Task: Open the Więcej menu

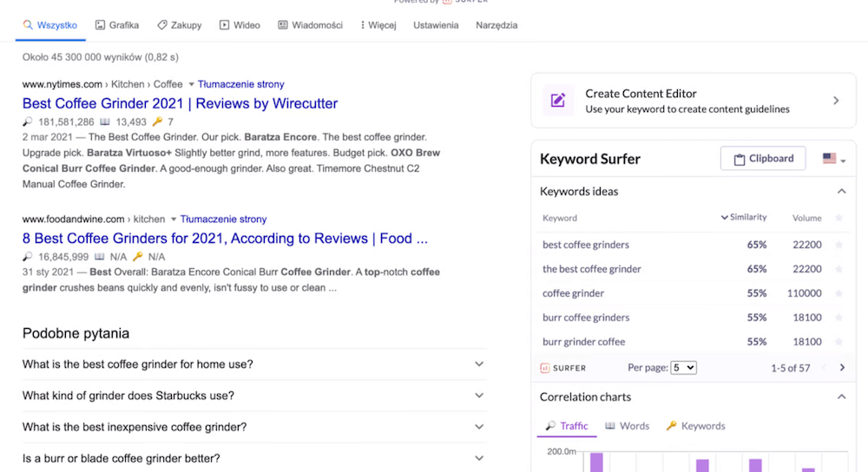Action: point(378,25)
